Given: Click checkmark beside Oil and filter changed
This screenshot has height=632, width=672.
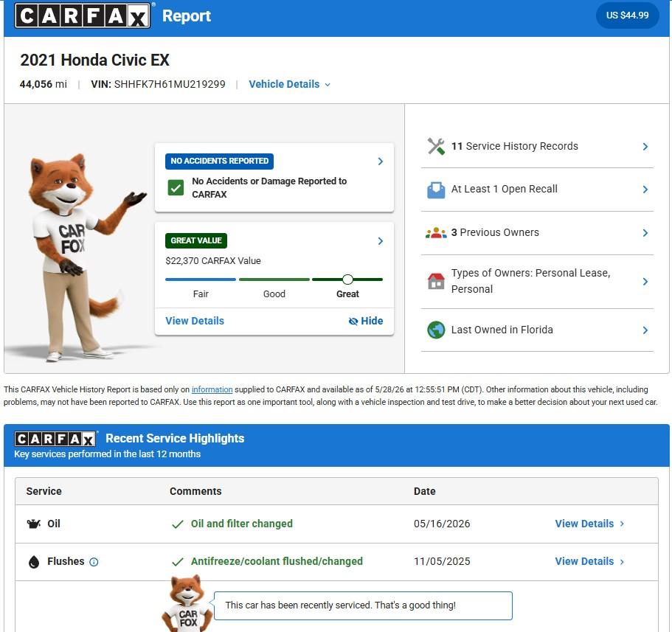Looking at the screenshot, I should (178, 524).
